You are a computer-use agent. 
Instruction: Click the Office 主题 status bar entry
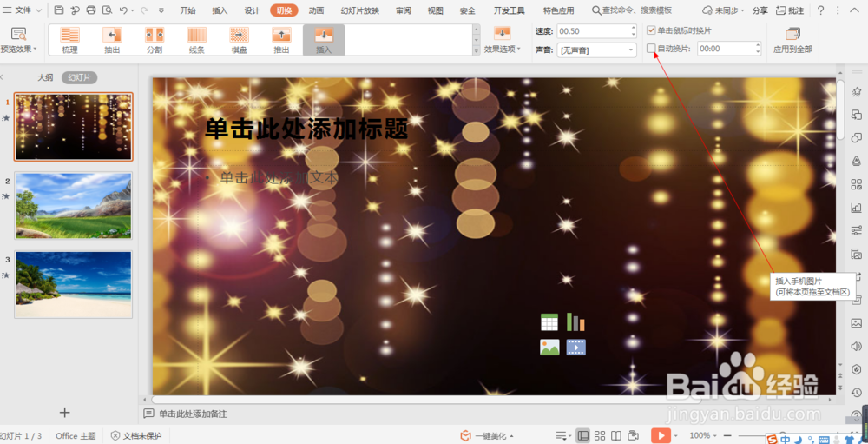coord(76,435)
